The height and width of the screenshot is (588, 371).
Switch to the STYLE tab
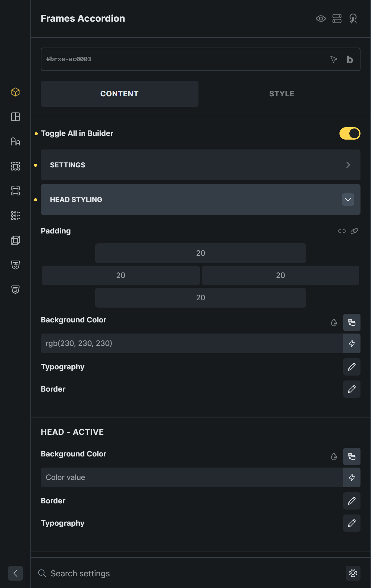[x=282, y=94]
